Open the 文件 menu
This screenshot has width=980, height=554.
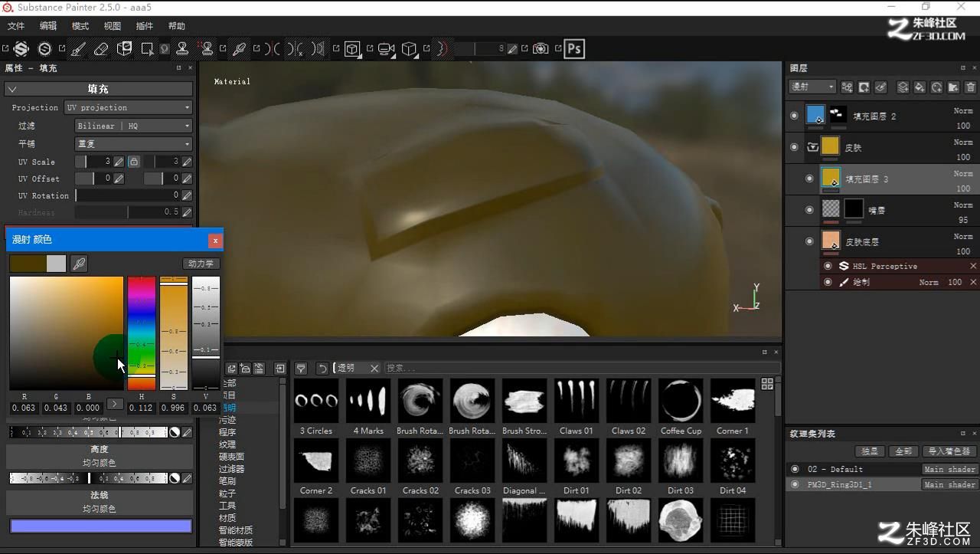click(16, 26)
